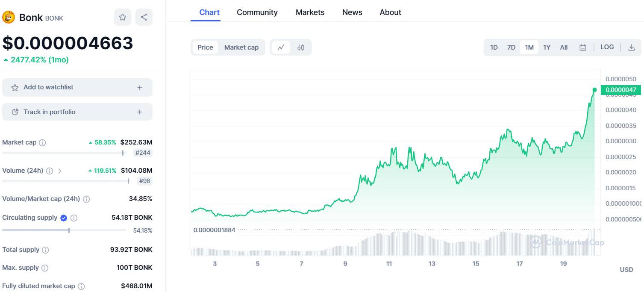Click the Fully diluted market cap info icon
Viewport: 644px width, 292px height.
click(x=81, y=286)
